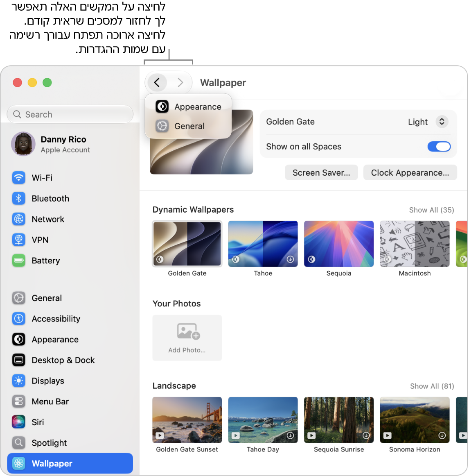Choose General from the history popup
The height and width of the screenshot is (476, 469).
[x=188, y=126]
